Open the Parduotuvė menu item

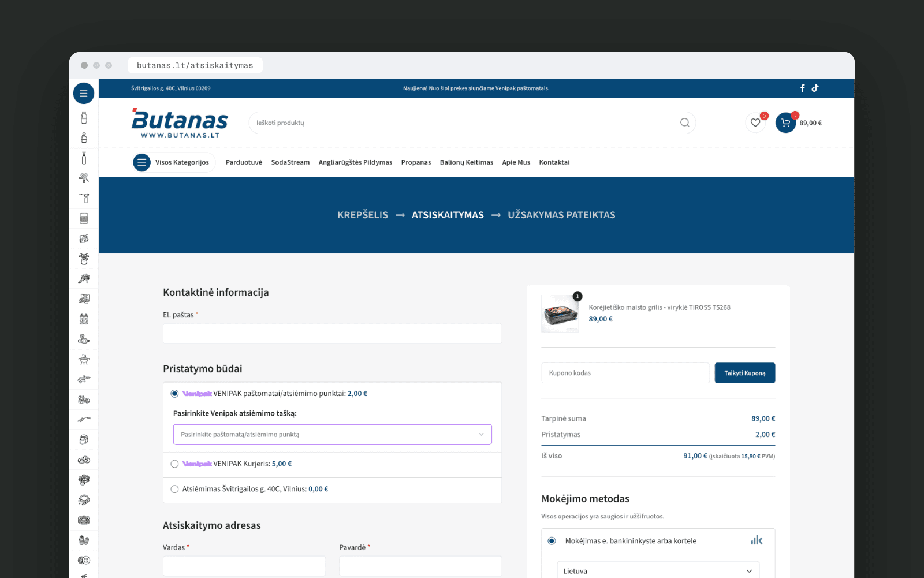pyautogui.click(x=244, y=162)
